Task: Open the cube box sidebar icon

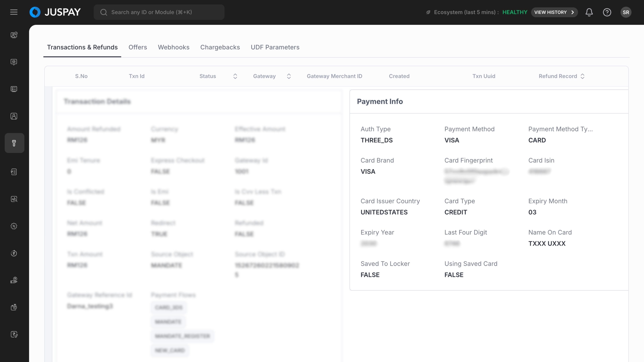Action: coord(14,62)
